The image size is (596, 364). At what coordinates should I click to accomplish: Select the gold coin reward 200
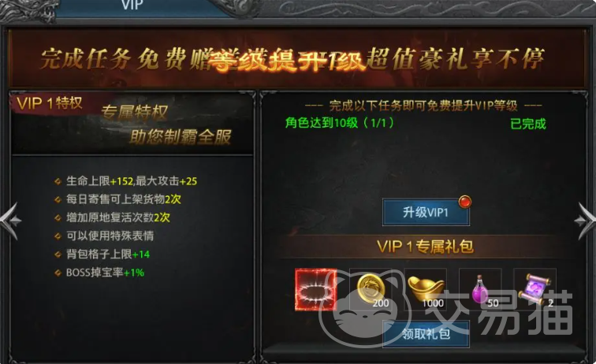click(371, 289)
